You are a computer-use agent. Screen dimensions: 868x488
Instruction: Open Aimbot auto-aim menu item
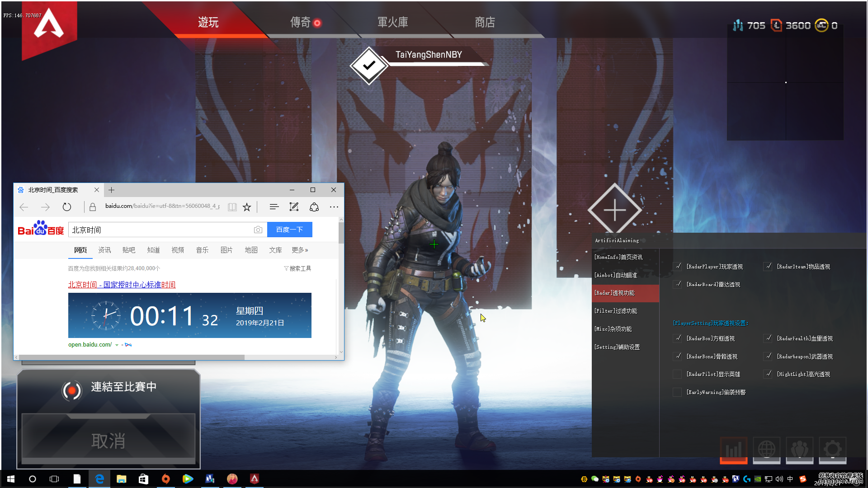coord(626,275)
